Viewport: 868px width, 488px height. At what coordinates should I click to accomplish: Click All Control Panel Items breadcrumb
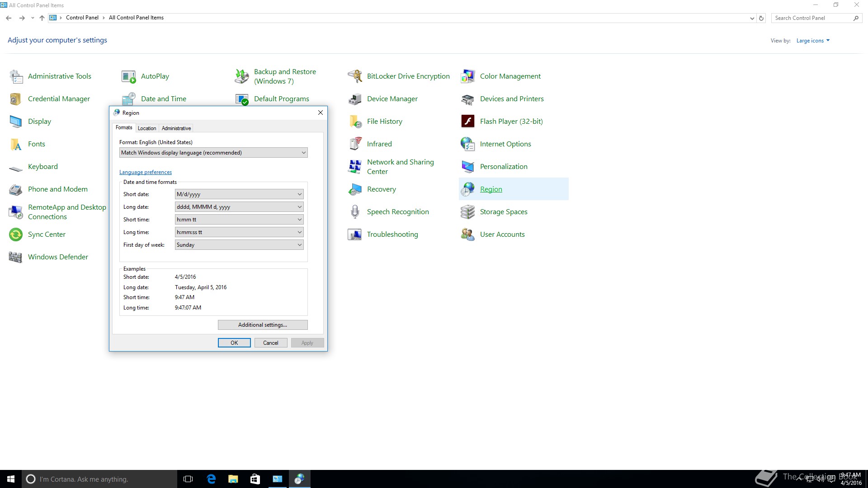click(x=136, y=18)
